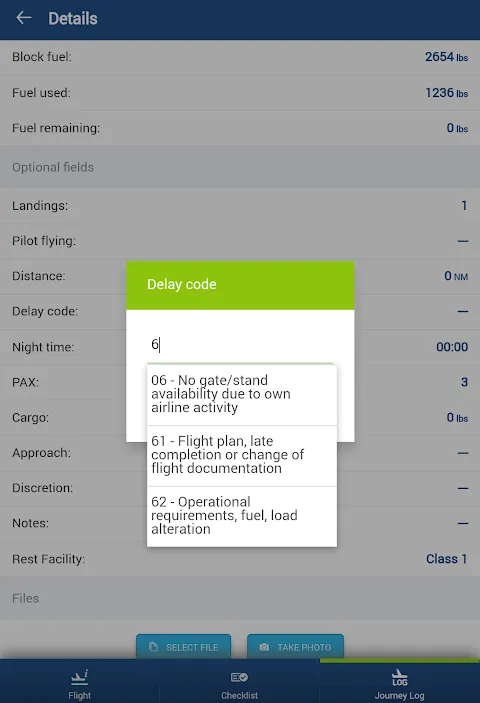Open the Flight tab airplane icon
Viewport: 480px width, 703px height.
pyautogui.click(x=79, y=677)
